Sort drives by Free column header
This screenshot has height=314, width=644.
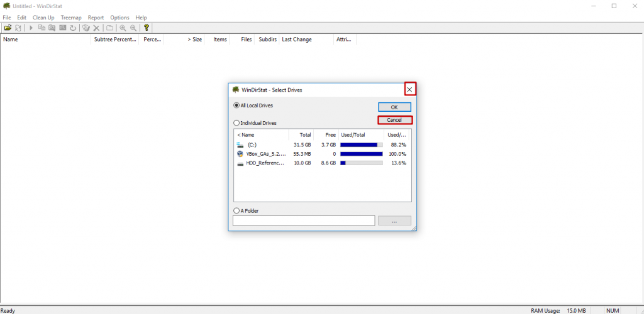(326, 135)
